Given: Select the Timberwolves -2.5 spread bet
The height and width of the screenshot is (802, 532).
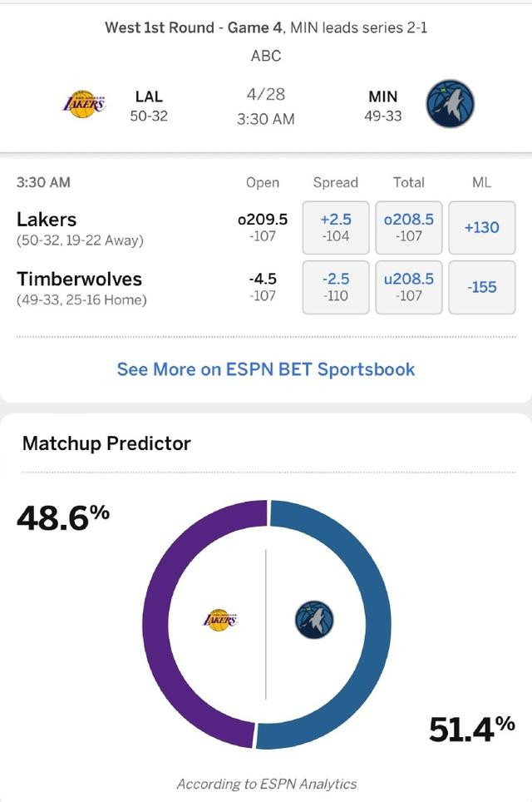Looking at the screenshot, I should 336,287.
